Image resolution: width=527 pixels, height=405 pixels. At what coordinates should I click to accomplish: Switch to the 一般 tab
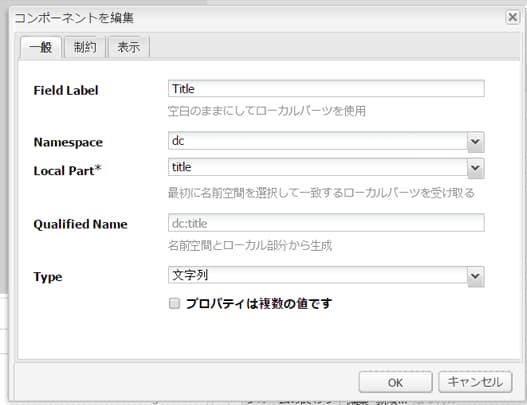point(41,47)
